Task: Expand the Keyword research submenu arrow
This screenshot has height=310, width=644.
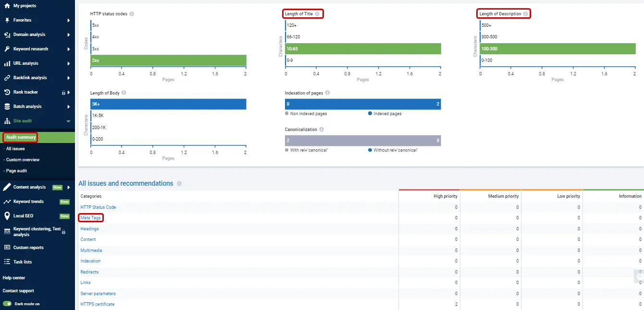Action: point(69,49)
